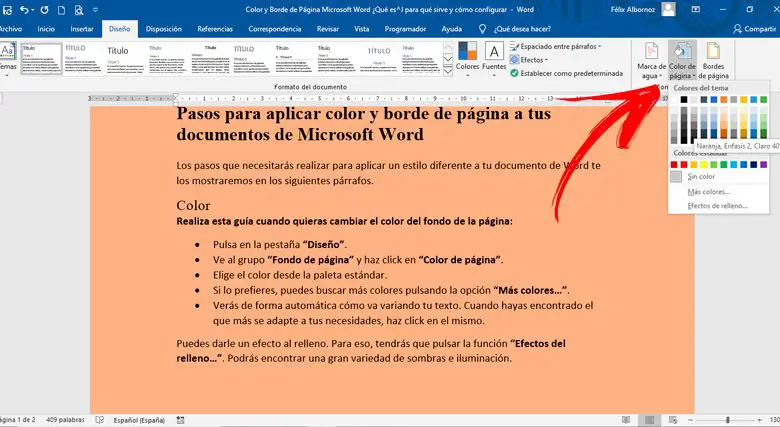Image resolution: width=780 pixels, height=427 pixels.
Task: Open the Customize Quick Access Toolbar arrow
Action: click(96, 10)
